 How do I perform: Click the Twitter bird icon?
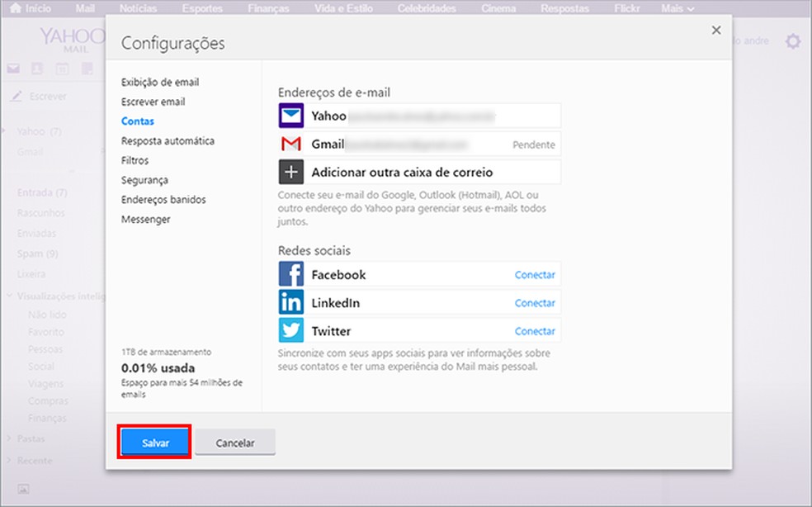tap(291, 330)
